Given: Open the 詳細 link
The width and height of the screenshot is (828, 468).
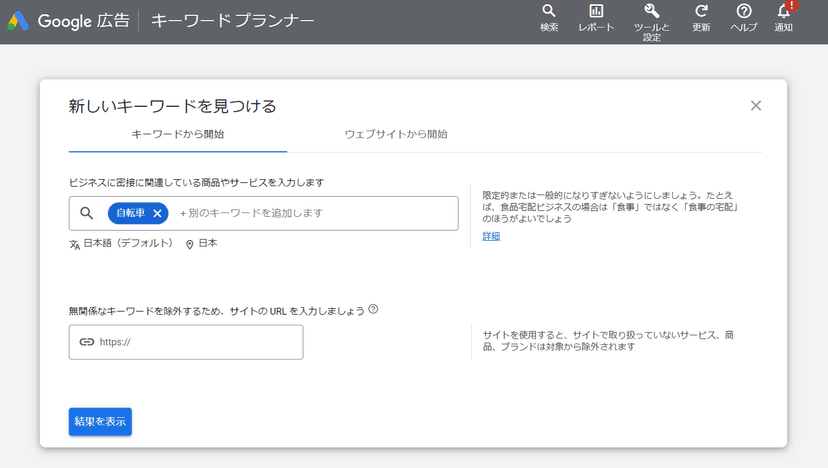Looking at the screenshot, I should (491, 236).
